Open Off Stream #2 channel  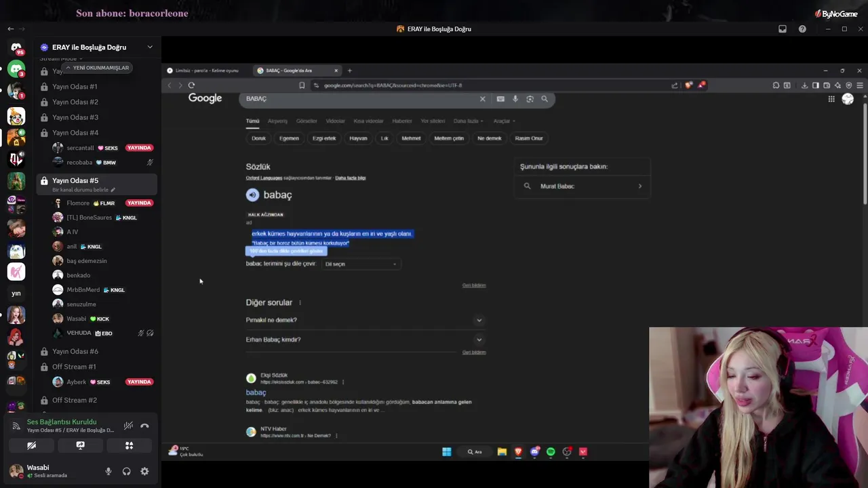74,400
